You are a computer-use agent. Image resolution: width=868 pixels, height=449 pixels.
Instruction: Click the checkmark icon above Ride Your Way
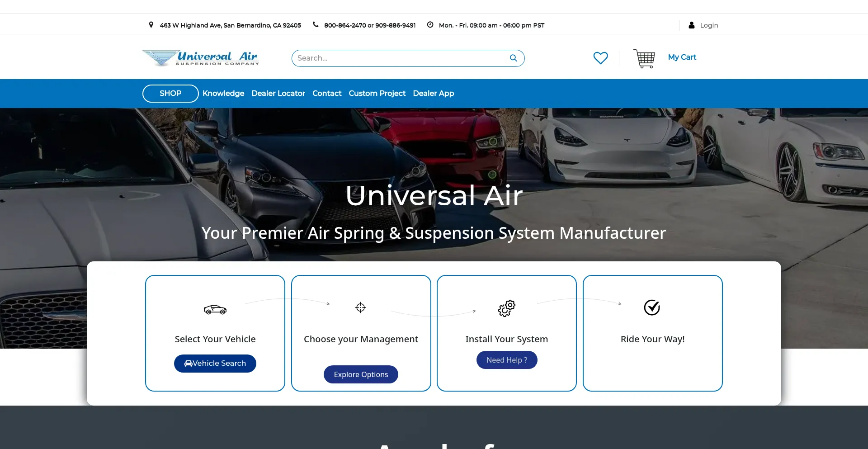pyautogui.click(x=652, y=307)
